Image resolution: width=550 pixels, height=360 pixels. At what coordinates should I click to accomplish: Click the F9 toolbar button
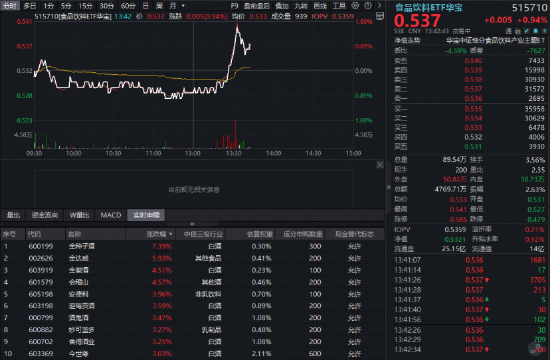pos(234,6)
